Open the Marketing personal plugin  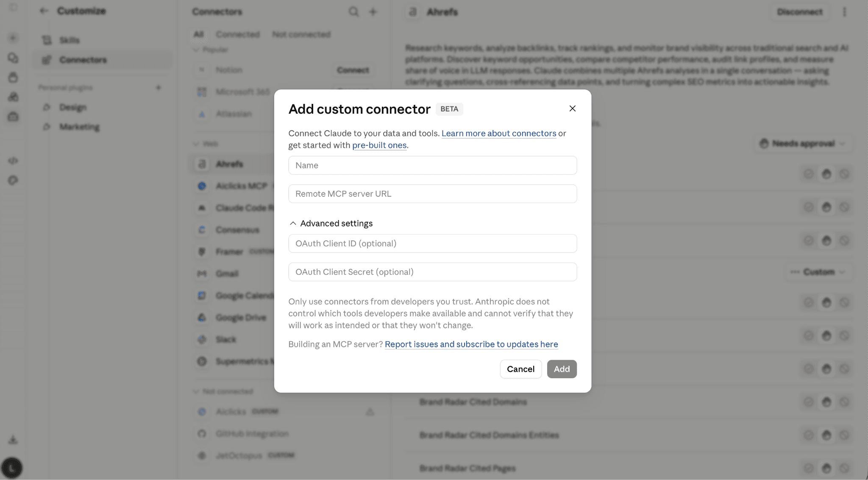pyautogui.click(x=103, y=127)
